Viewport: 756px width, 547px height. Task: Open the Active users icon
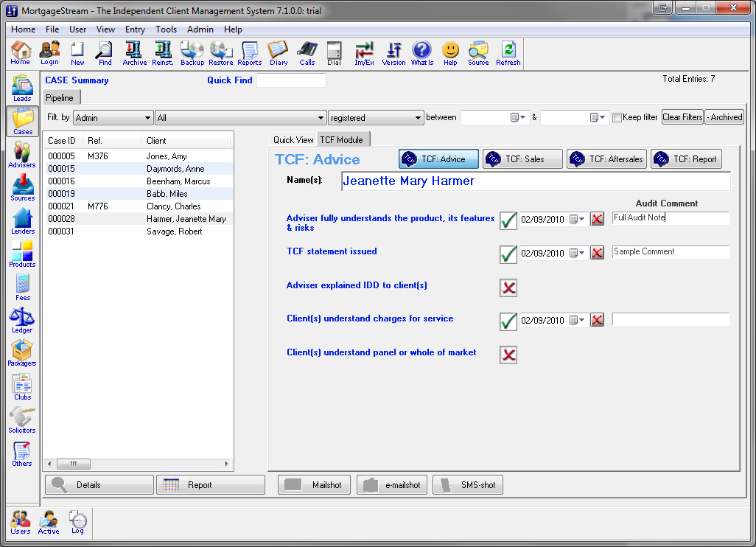[x=49, y=523]
